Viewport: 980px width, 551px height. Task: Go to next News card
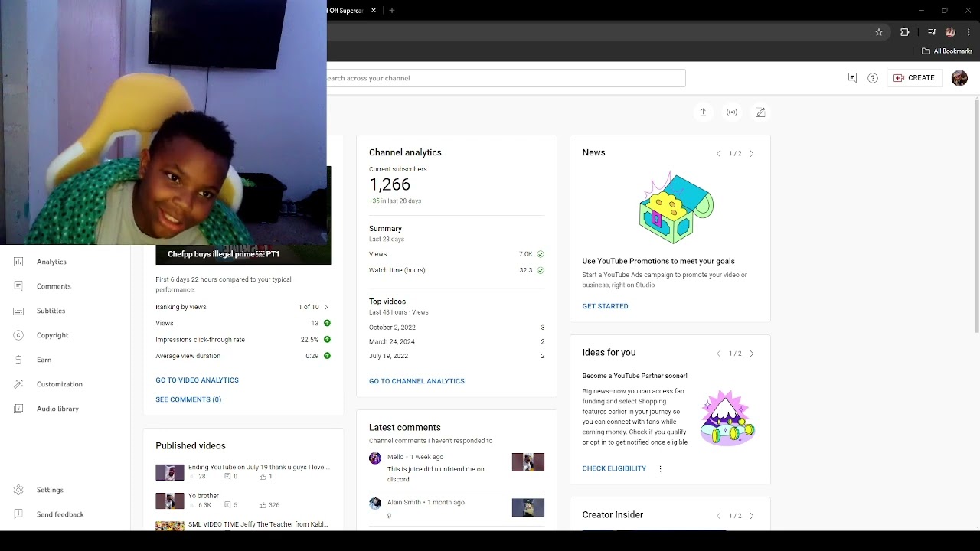click(x=752, y=154)
